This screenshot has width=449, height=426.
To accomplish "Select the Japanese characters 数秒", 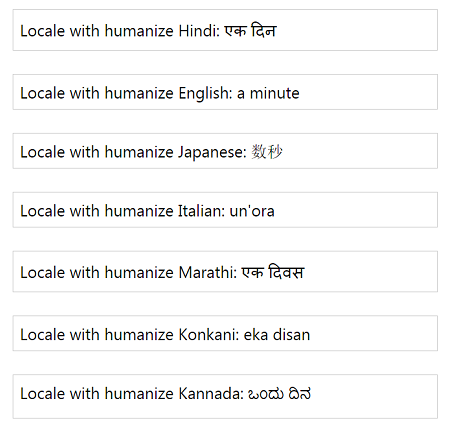I will point(267,152).
